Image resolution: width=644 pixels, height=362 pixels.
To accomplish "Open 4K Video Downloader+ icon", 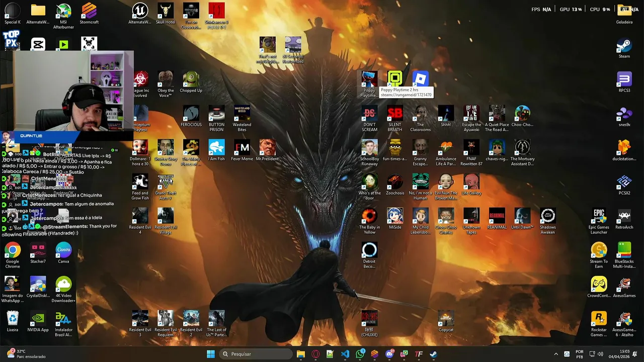I will click(63, 290).
